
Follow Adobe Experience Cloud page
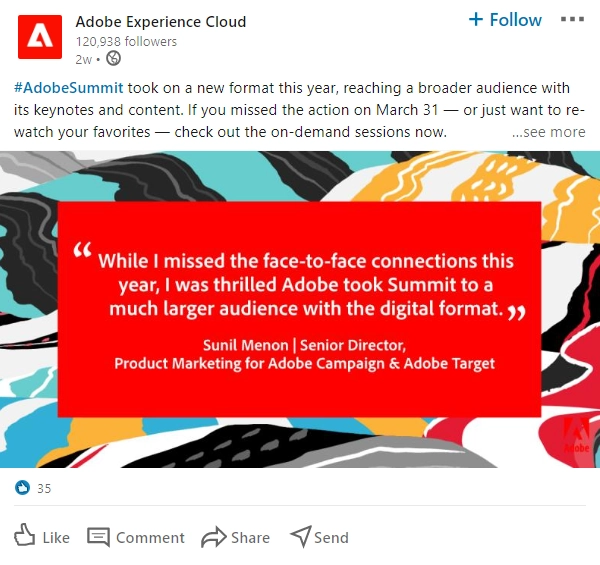(x=505, y=20)
